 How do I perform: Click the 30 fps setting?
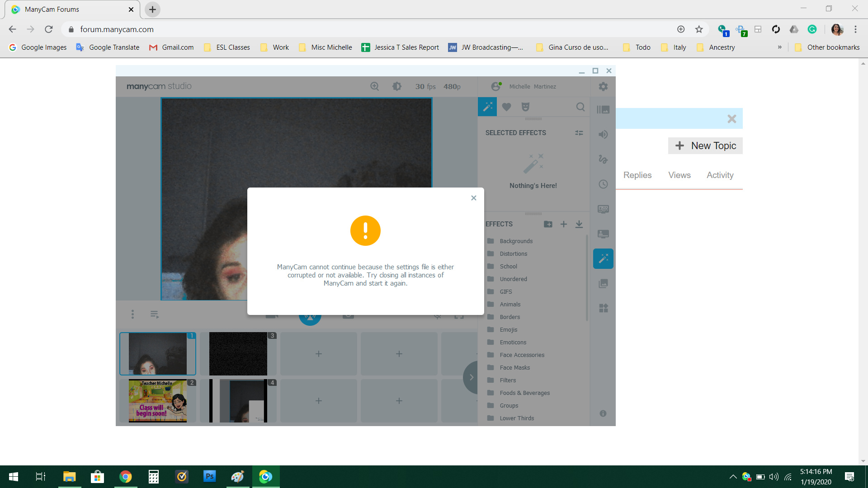(425, 86)
